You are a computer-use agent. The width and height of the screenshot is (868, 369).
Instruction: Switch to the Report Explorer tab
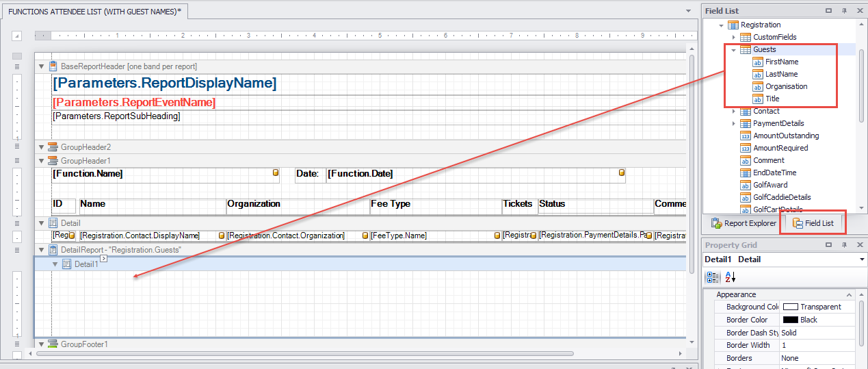[x=744, y=223]
